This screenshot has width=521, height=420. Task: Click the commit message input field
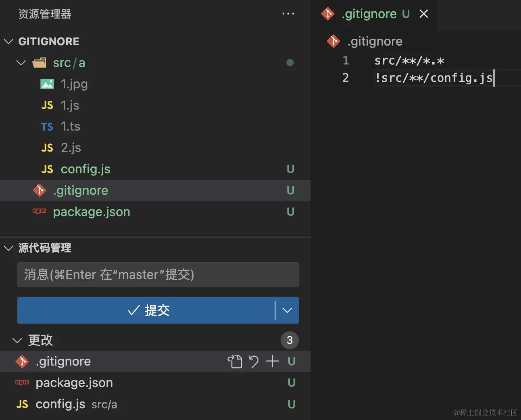(x=158, y=274)
